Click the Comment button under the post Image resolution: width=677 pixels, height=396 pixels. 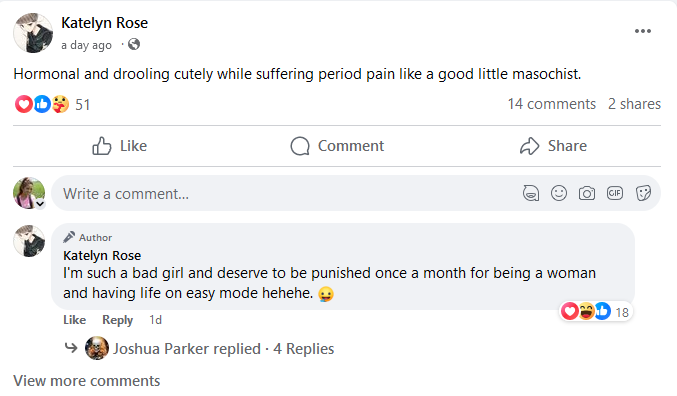pos(337,146)
